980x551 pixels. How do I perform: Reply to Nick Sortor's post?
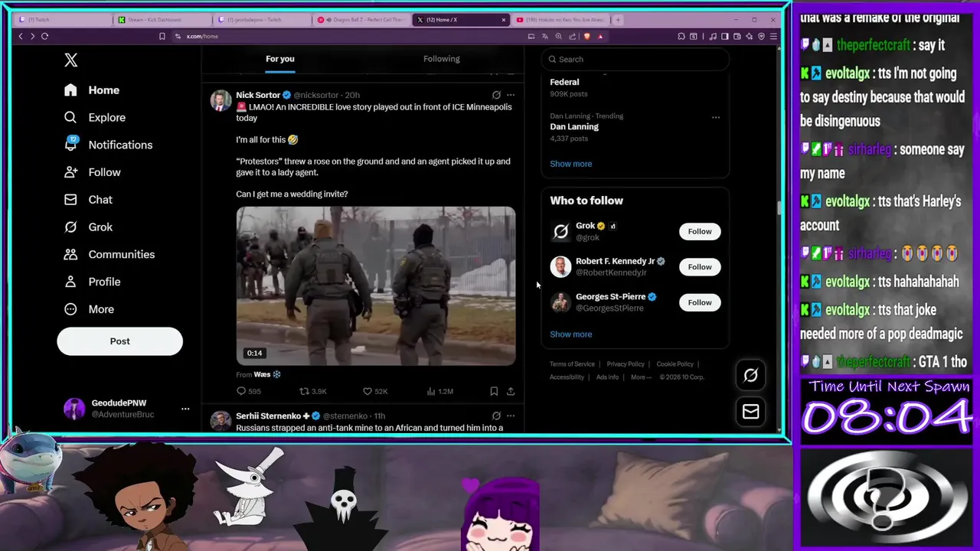(x=249, y=391)
